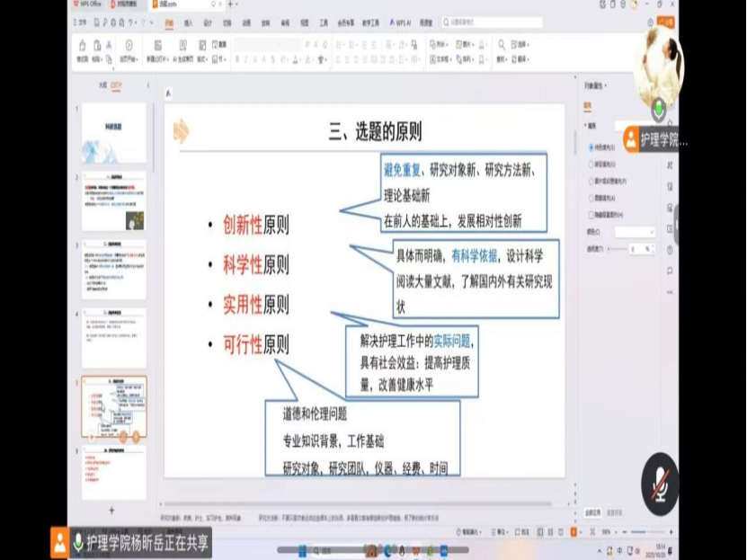Open the Slides tab in thumbnail pane
The height and width of the screenshot is (560, 747).
pos(117,85)
